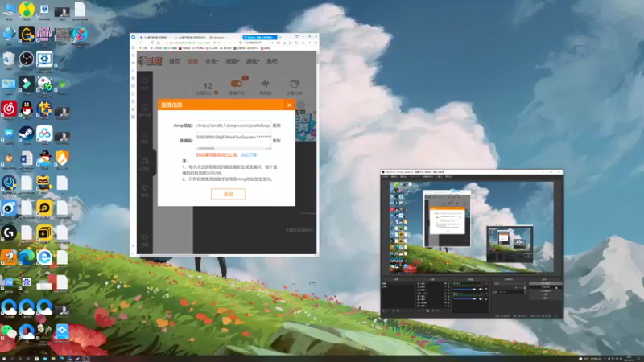
Task: Click the browser refresh button
Action: click(x=152, y=43)
